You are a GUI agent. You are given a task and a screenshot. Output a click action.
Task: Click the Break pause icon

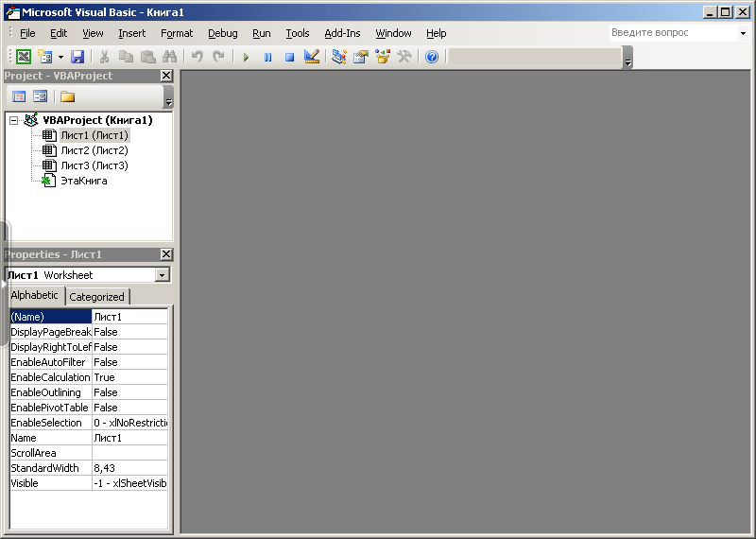267,57
